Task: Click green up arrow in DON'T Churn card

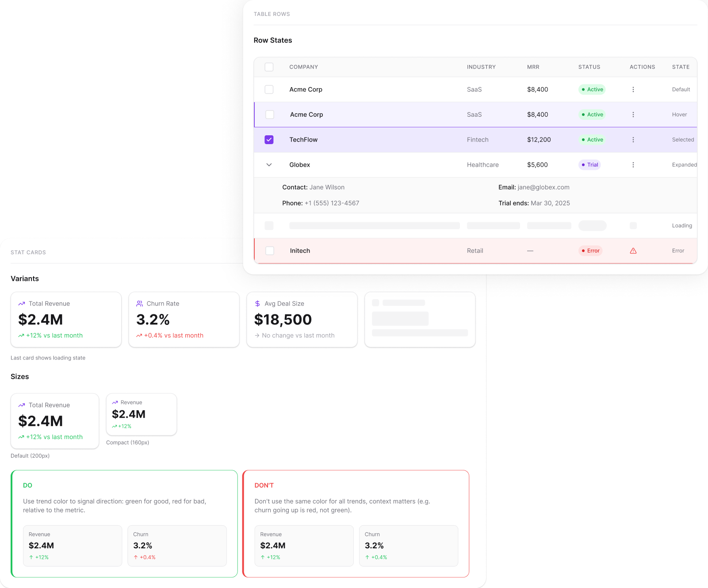Action: [x=367, y=557]
